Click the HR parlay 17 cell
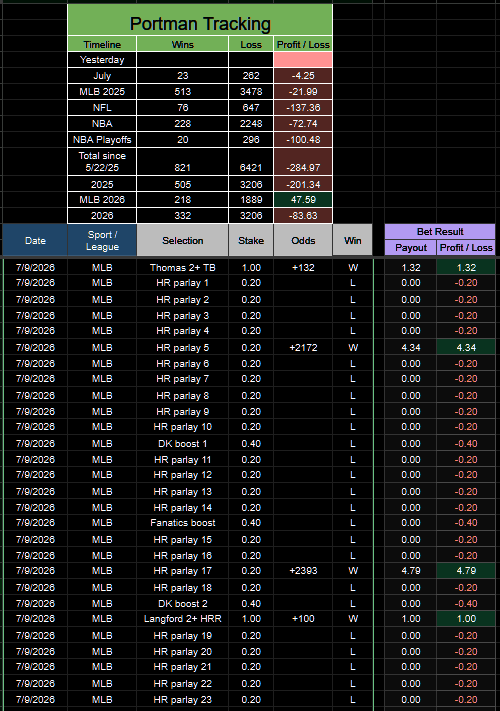 click(x=182, y=570)
